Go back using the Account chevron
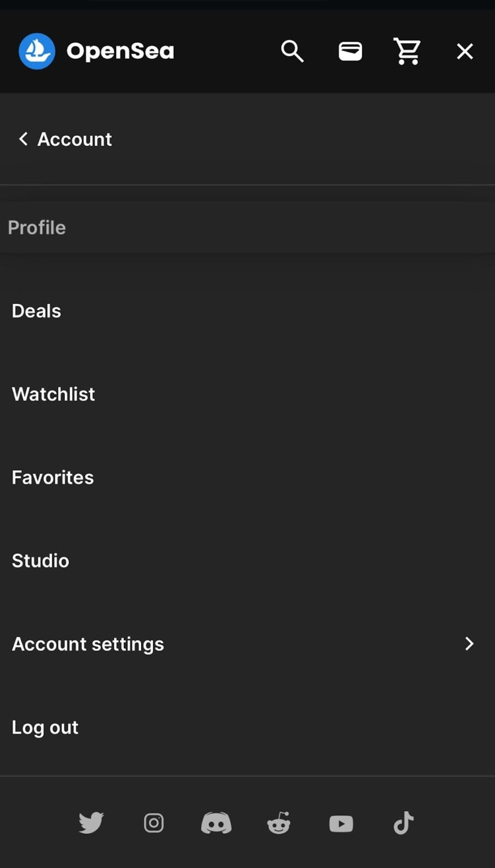This screenshot has width=495, height=868. 24,139
